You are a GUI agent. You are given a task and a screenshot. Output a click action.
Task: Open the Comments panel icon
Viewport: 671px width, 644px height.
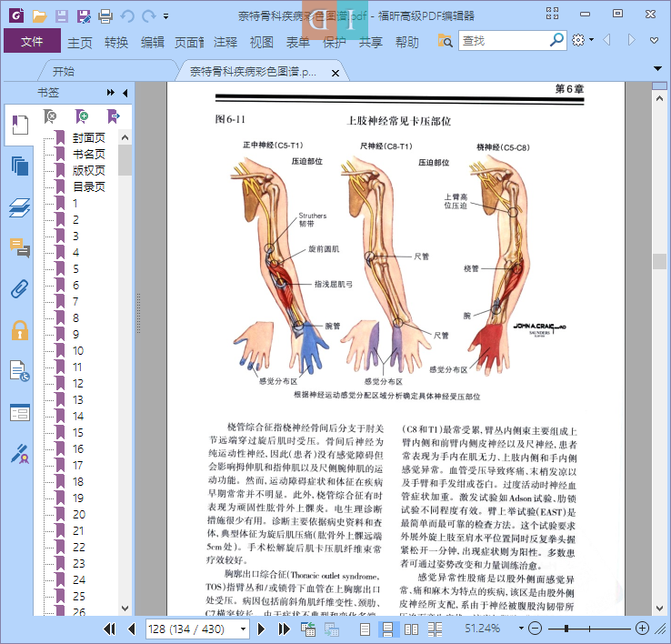[x=20, y=248]
